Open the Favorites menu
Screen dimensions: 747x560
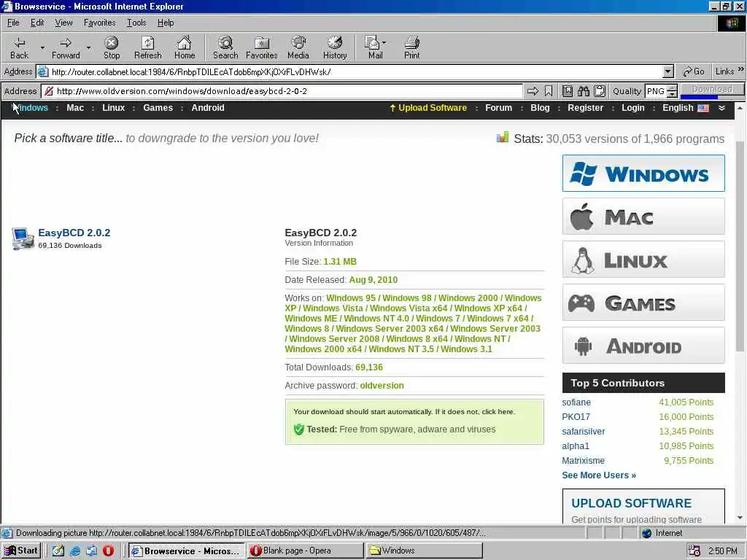99,23
